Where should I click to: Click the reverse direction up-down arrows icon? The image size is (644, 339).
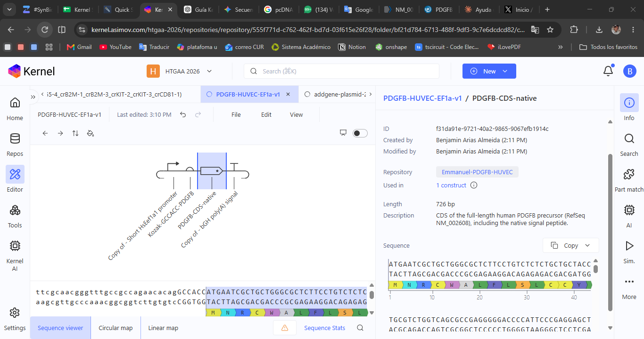point(75,133)
